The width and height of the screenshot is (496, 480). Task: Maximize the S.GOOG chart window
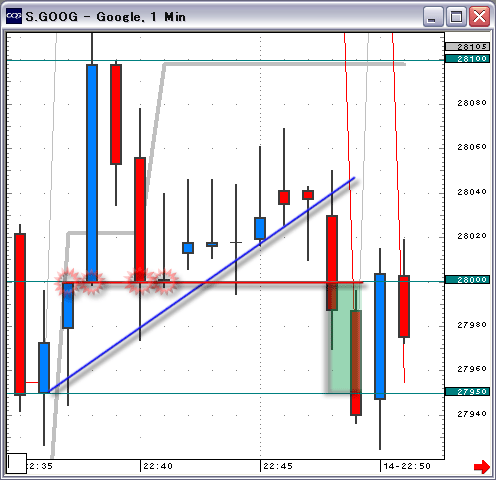456,17
